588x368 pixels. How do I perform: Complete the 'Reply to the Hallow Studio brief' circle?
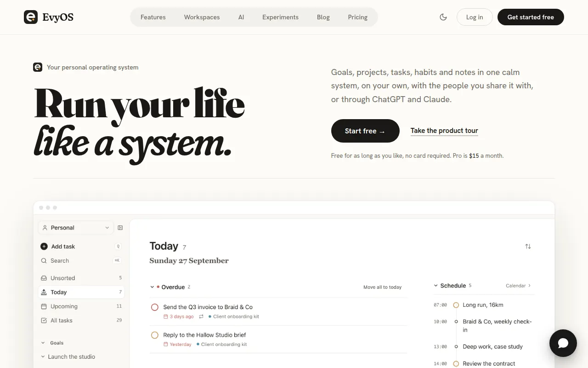point(155,335)
